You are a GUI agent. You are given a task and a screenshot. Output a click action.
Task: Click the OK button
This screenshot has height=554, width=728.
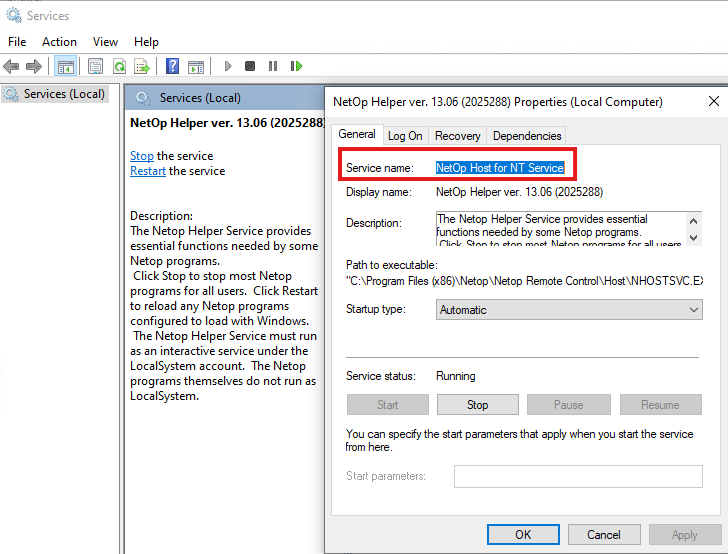click(523, 534)
